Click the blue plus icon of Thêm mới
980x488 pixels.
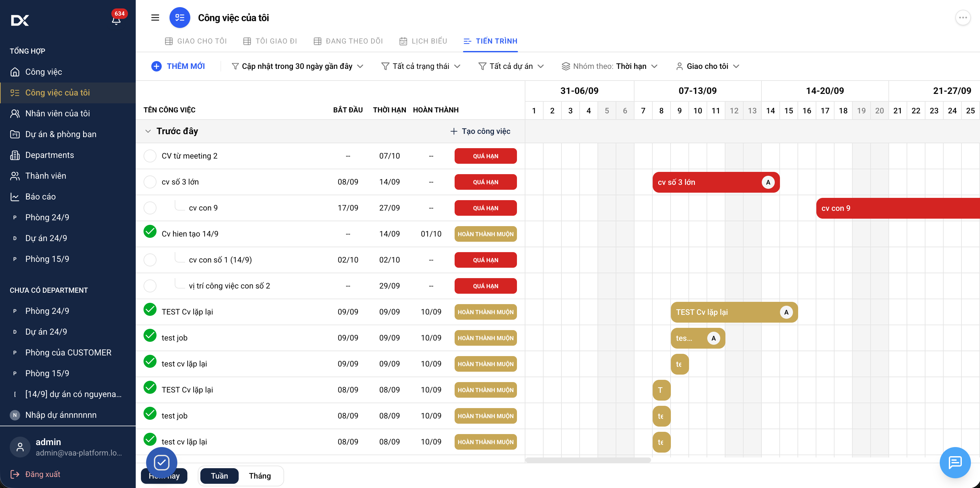click(x=157, y=66)
